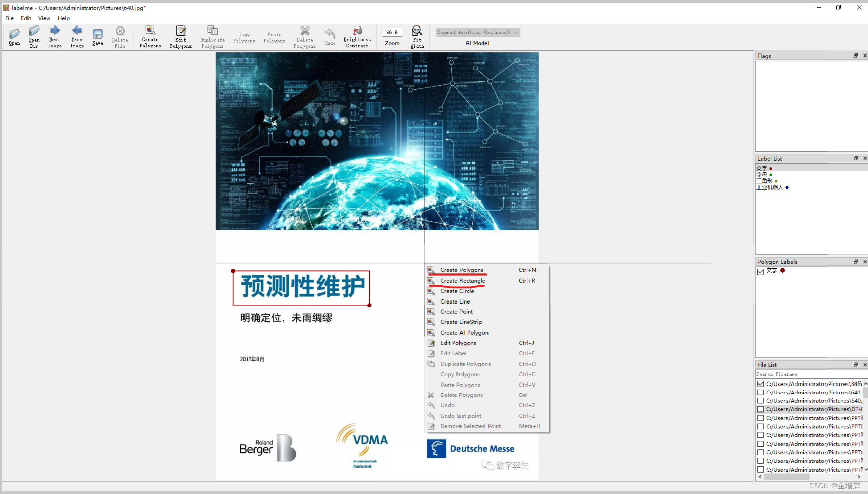This screenshot has width=868, height=494.
Task: Click the Create Rectangle context menu icon
Action: pyautogui.click(x=431, y=281)
